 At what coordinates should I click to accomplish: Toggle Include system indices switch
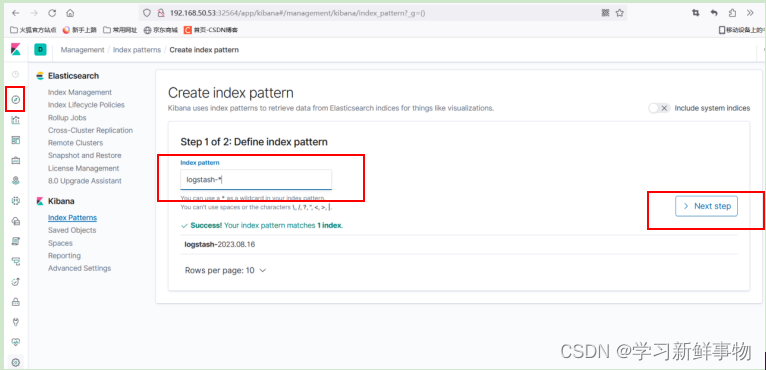[659, 108]
